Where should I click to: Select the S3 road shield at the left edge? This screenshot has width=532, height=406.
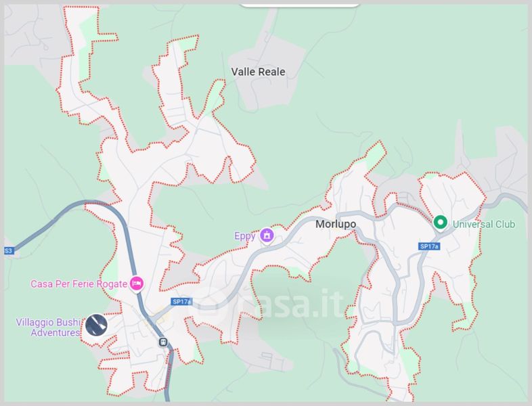click(x=9, y=251)
